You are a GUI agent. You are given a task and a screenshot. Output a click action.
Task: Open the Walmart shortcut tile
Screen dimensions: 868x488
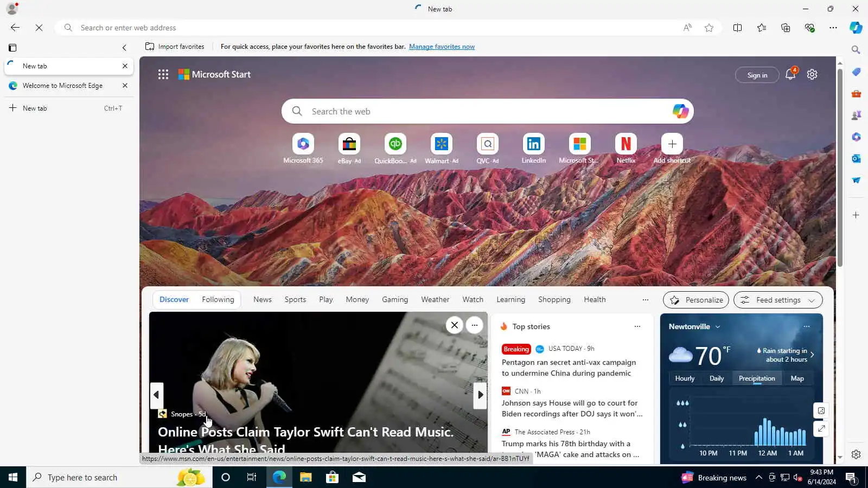coord(442,149)
